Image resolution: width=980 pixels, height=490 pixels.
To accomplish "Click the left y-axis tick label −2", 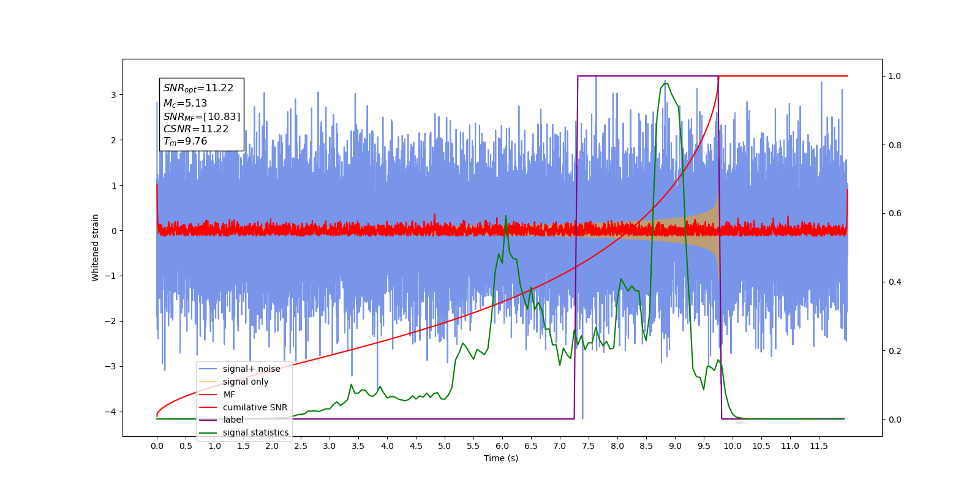I will 110,321.
